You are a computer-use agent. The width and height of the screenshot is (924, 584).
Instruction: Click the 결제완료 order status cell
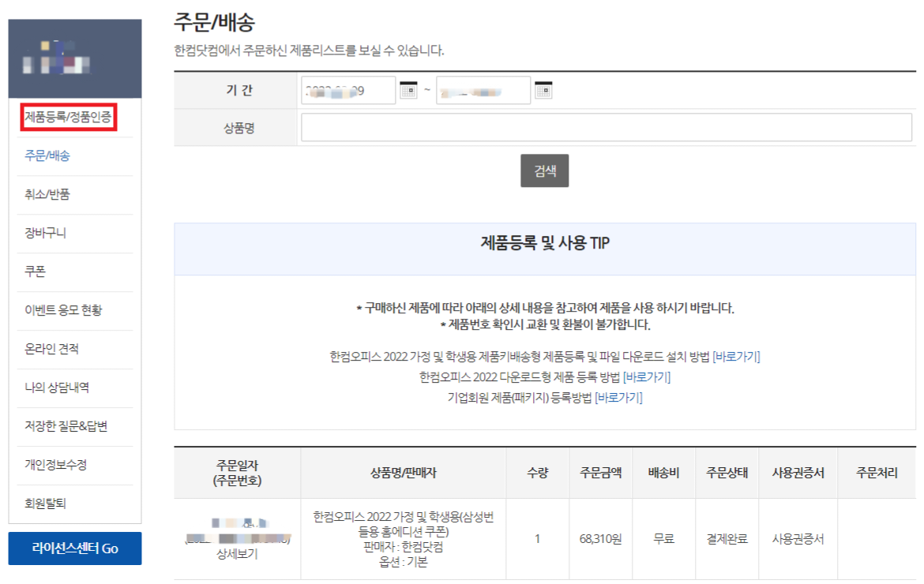[727, 539]
